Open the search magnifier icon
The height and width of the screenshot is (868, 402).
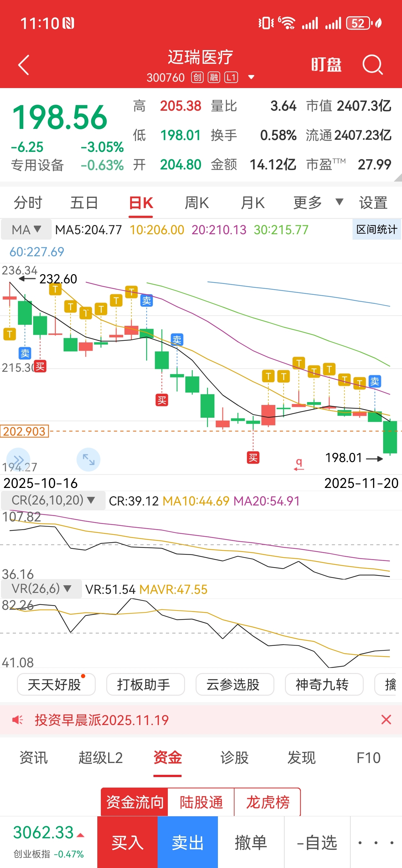click(x=373, y=64)
